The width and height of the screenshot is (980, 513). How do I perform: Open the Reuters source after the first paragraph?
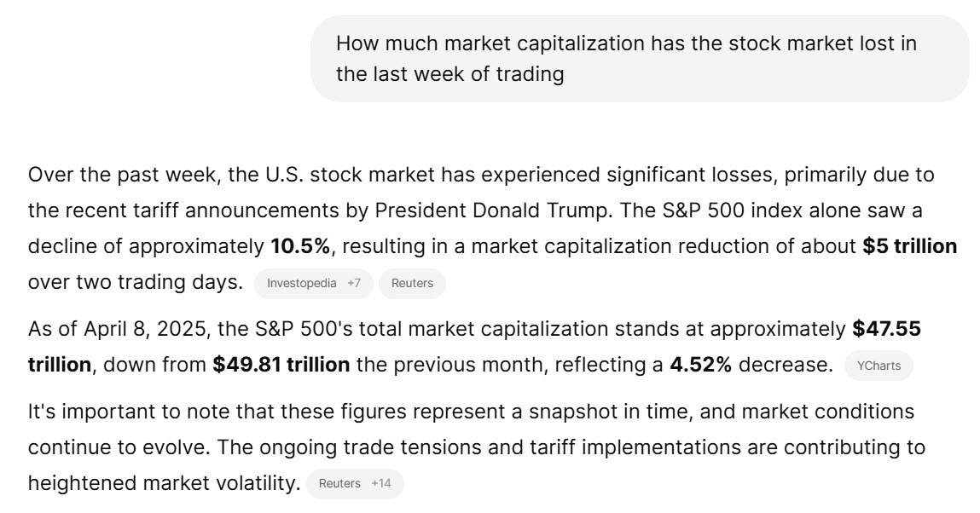[x=412, y=284]
